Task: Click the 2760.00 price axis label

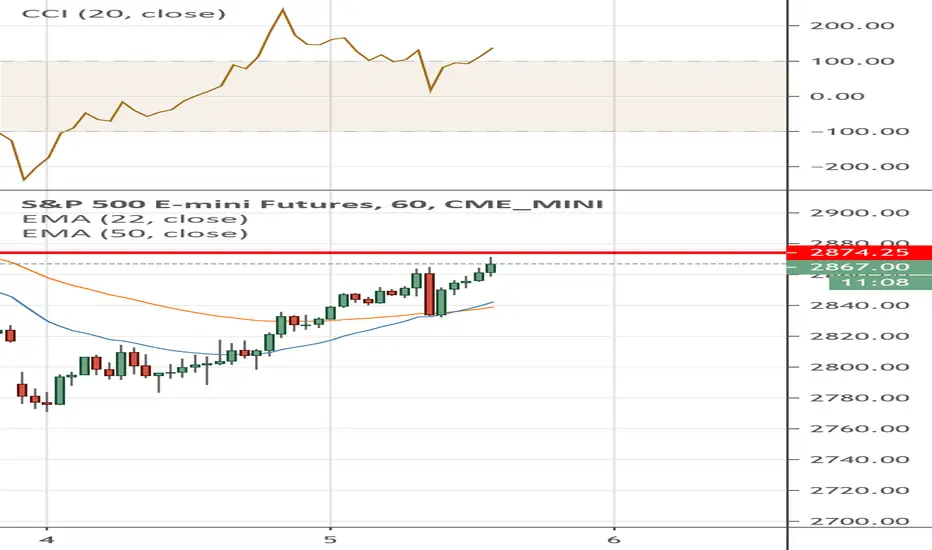Action: click(859, 429)
